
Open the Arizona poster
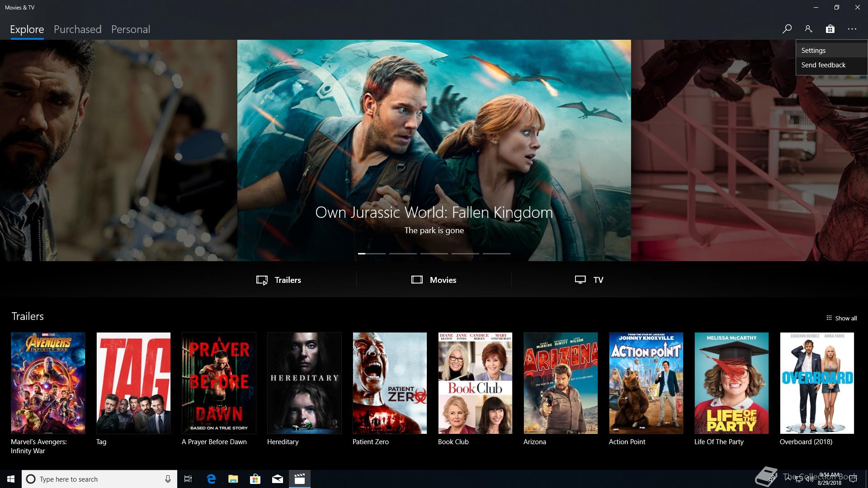[561, 383]
